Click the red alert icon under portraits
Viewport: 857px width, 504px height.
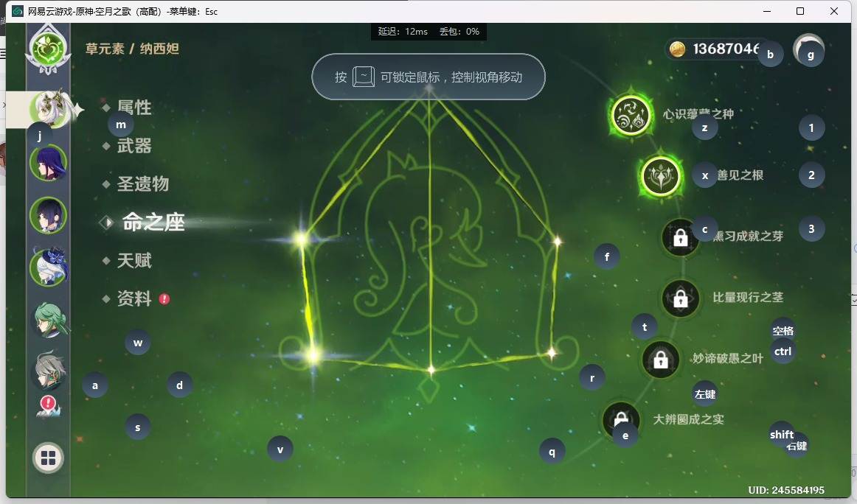(48, 405)
